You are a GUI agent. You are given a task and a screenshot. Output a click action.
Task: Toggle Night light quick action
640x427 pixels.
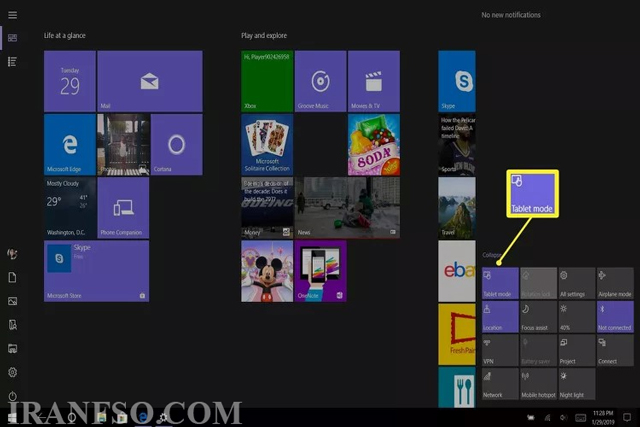[577, 384]
